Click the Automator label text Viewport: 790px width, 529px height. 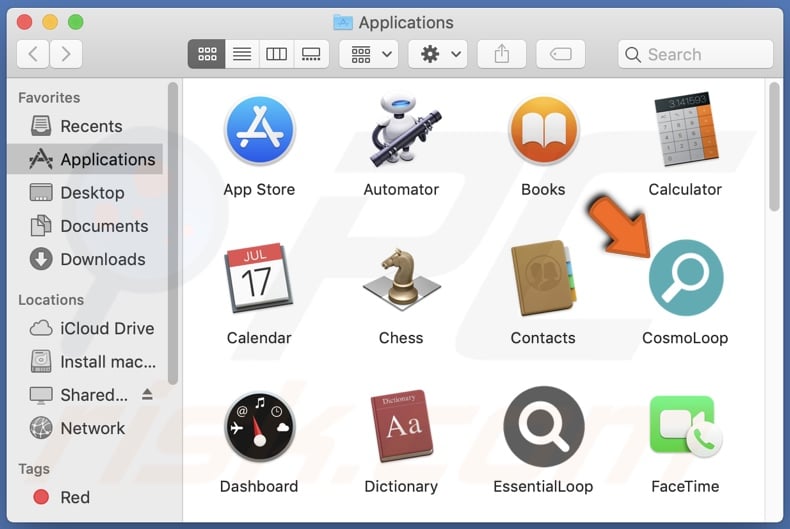click(402, 189)
